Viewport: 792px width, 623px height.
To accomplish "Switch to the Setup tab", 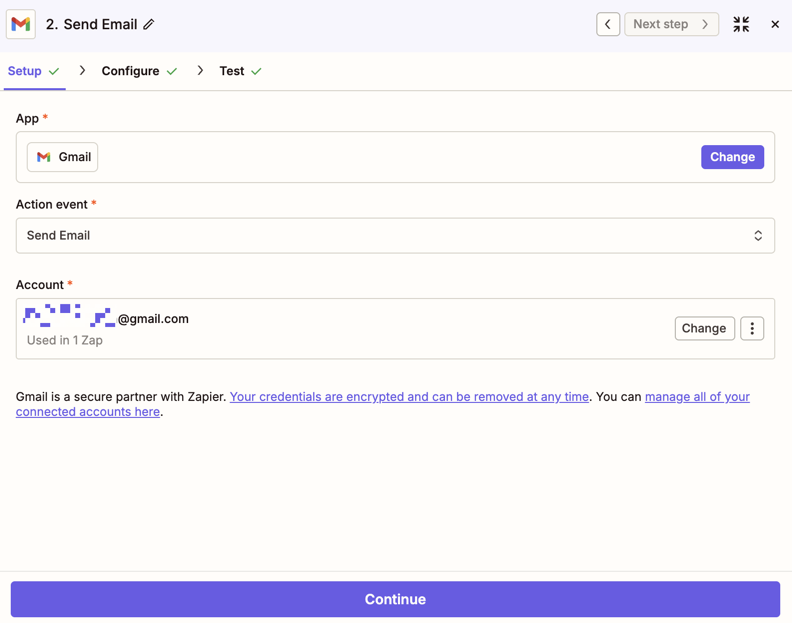I will 34,71.
